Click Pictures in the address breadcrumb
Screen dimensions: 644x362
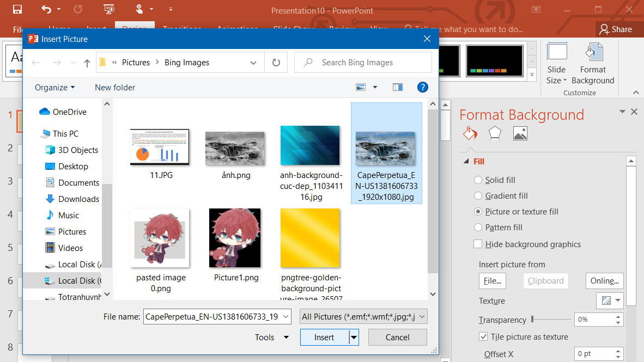(x=136, y=63)
